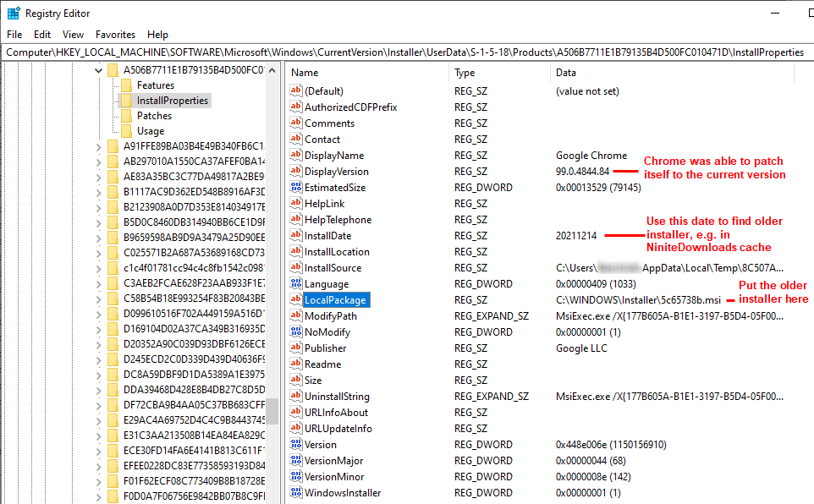The width and height of the screenshot is (814, 504).
Task: Click the DWORD icon next to WindowsInstaller
Action: 296,492
